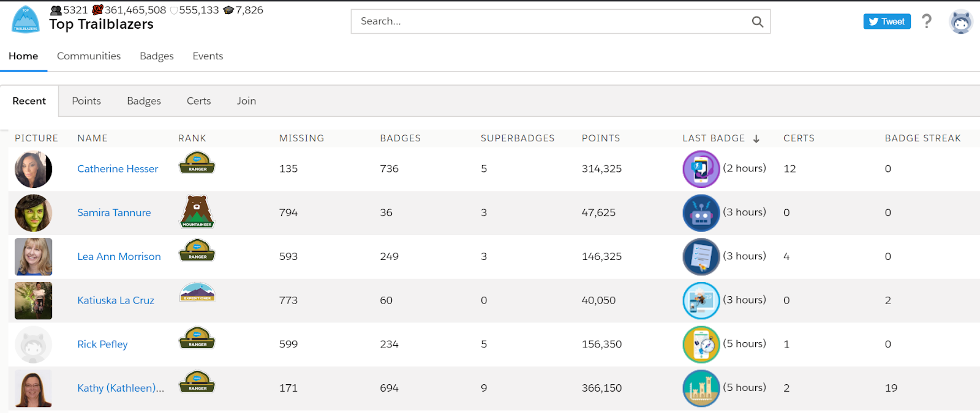
Task: Sort by the CERTS column header
Action: (799, 138)
